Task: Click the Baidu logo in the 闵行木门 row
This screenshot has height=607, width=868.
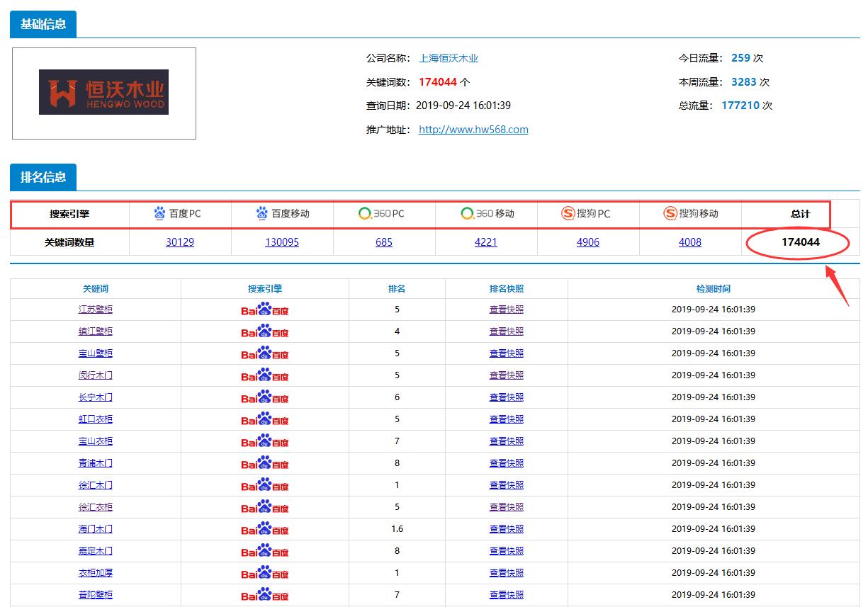Action: tap(265, 375)
